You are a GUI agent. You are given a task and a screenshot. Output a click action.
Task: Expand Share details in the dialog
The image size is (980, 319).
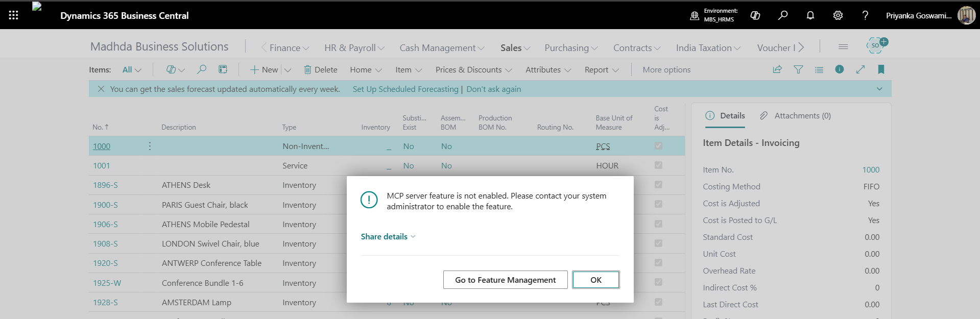coord(388,236)
